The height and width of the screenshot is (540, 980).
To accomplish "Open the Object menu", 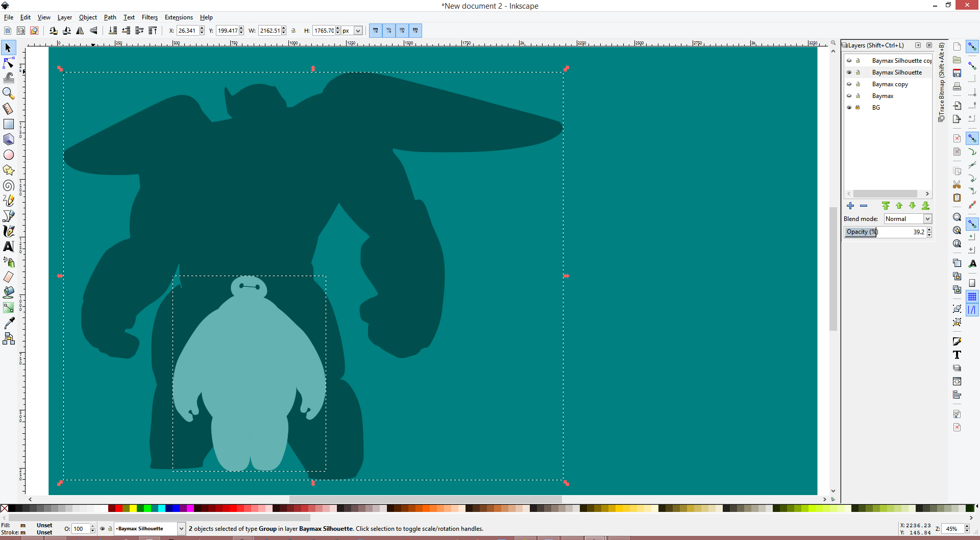I will [x=88, y=17].
